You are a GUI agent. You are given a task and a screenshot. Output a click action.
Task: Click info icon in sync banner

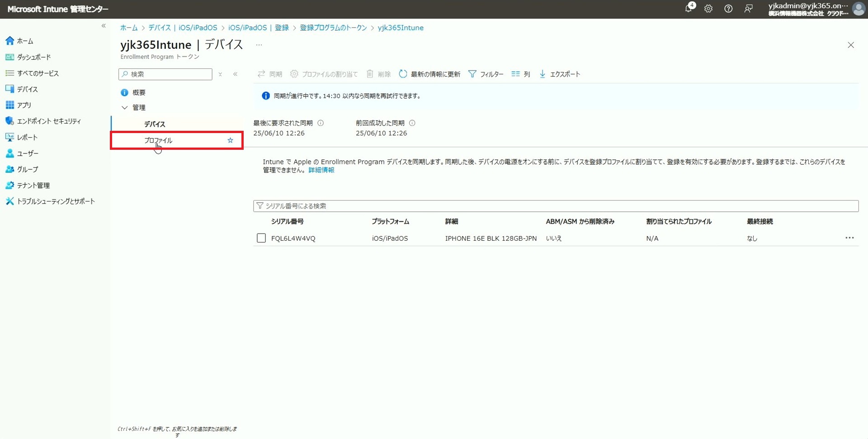[x=266, y=96]
